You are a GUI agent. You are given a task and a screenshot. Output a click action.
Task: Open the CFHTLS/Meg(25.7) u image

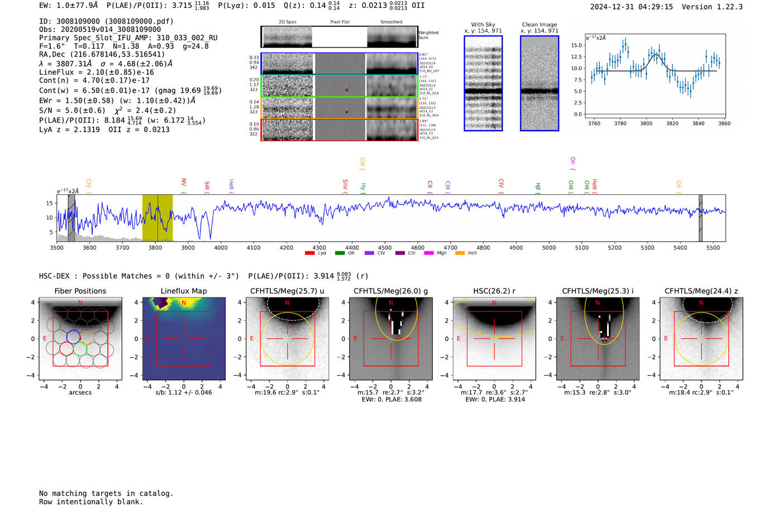pyautogui.click(x=288, y=338)
